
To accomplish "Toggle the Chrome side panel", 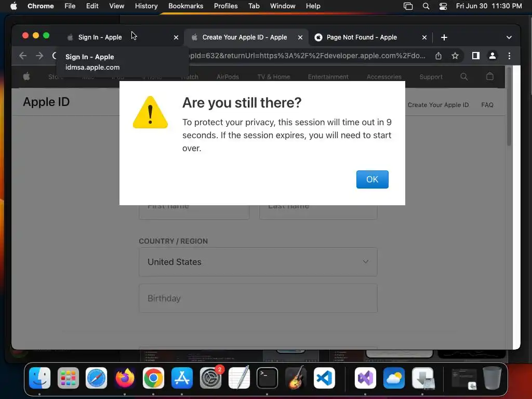I will [476, 56].
